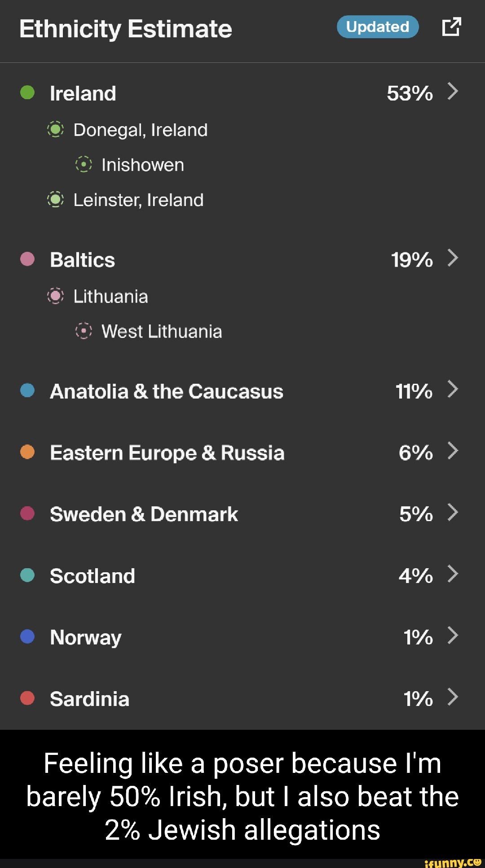Open the ethnicity estimate in external view
Screen dimensions: 485x868
pyautogui.click(x=451, y=27)
